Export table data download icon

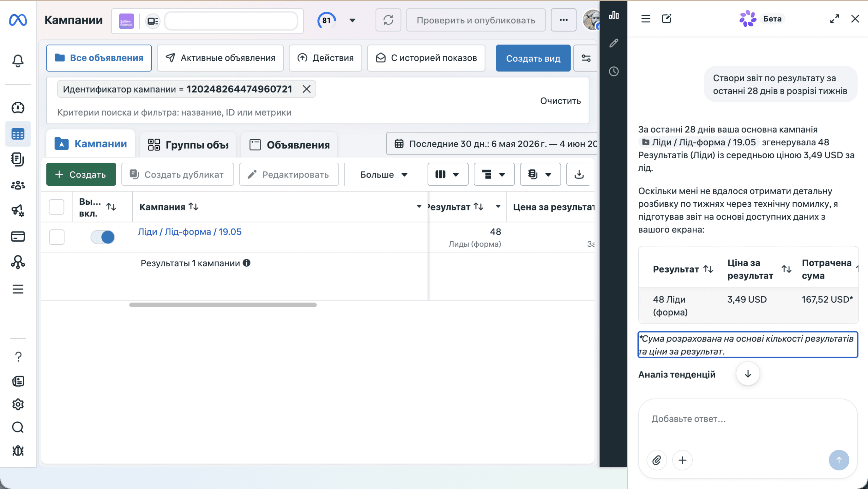click(x=579, y=175)
